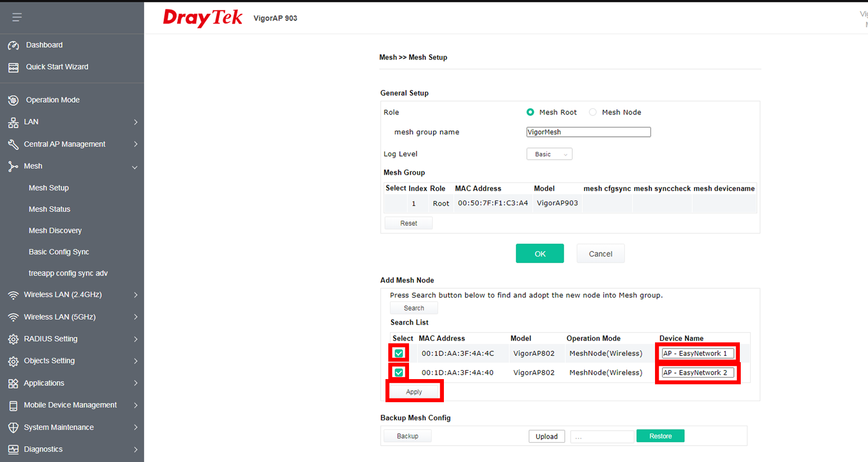Click the Apply button
868x462 pixels.
pos(414,392)
